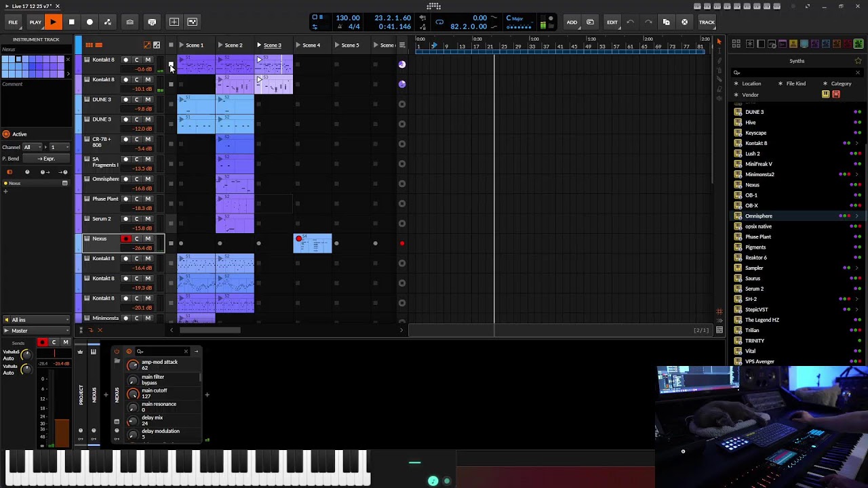
Task: Mute the first DUNE 3 track
Action: point(148,100)
